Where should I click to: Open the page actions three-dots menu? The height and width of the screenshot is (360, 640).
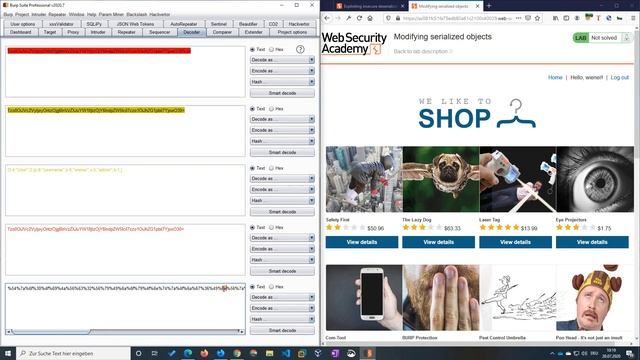[x=518, y=18]
